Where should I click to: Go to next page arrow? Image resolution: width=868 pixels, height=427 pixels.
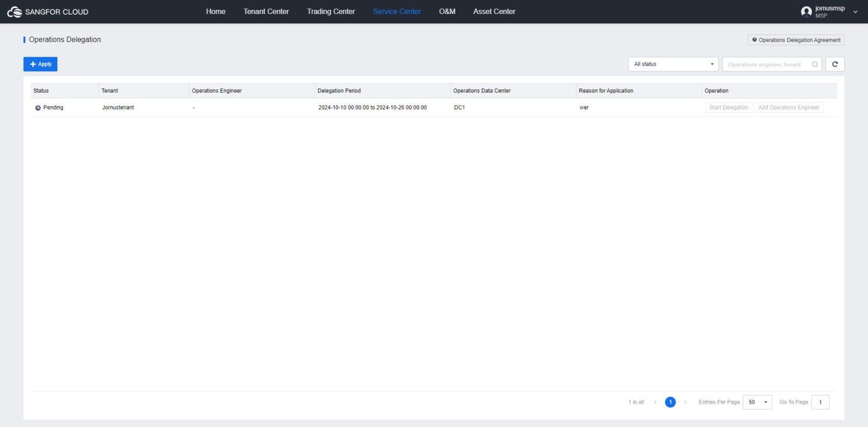(685, 402)
